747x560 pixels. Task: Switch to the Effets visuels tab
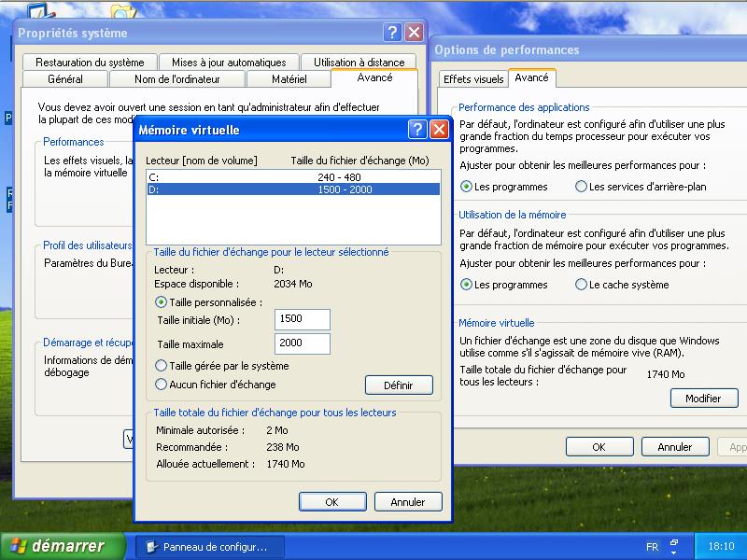point(472,79)
